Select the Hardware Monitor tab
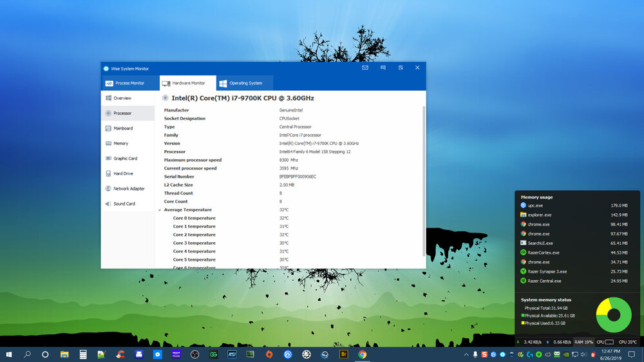The width and height of the screenshot is (644, 362). 187,83
